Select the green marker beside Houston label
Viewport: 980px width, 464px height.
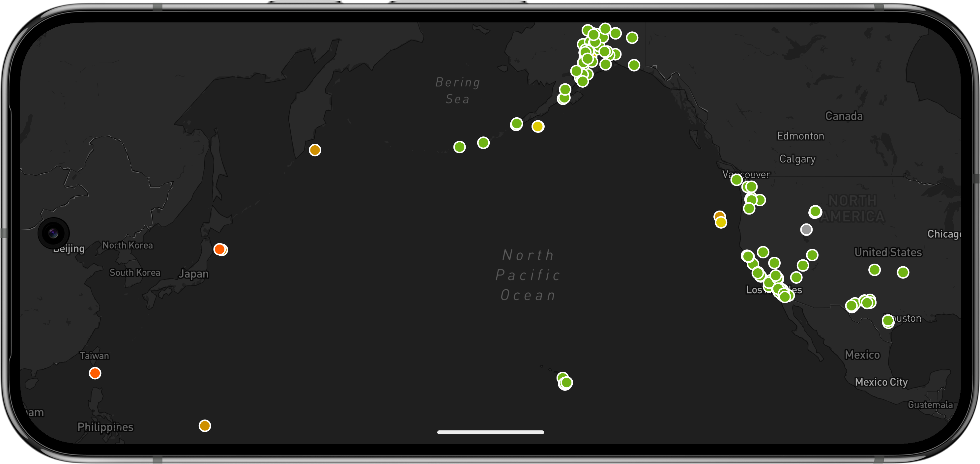888,321
